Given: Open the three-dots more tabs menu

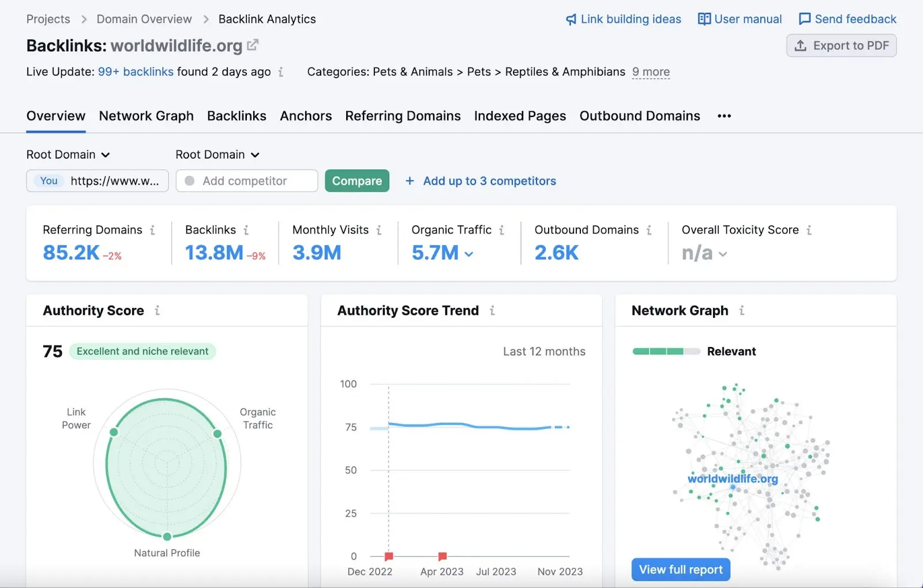Looking at the screenshot, I should pyautogui.click(x=725, y=116).
